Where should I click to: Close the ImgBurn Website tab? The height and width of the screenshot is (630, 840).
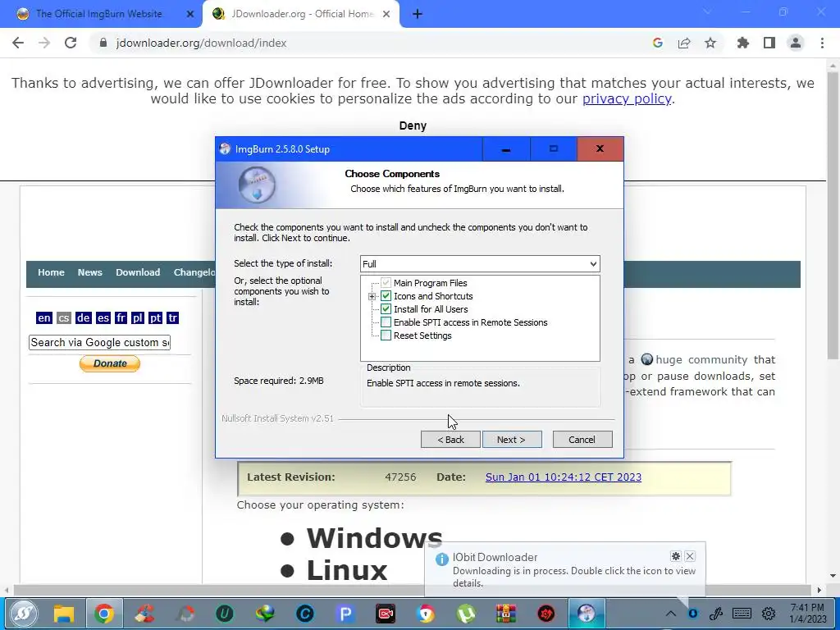(x=190, y=14)
